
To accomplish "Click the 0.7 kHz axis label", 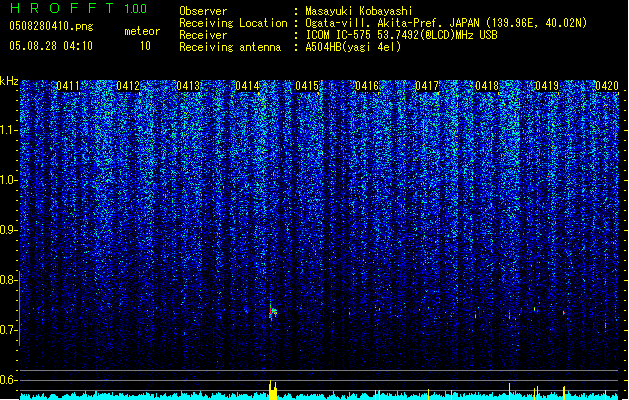I will tap(9, 330).
